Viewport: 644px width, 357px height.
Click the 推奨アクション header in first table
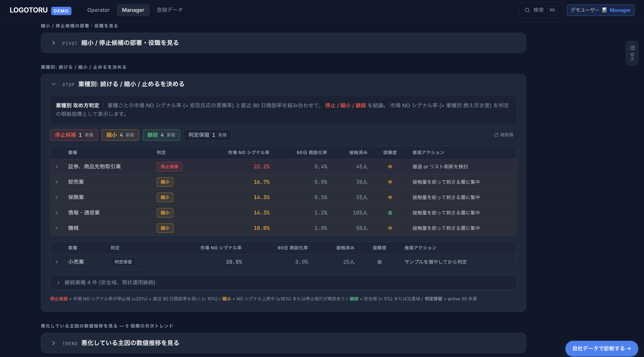point(428,153)
